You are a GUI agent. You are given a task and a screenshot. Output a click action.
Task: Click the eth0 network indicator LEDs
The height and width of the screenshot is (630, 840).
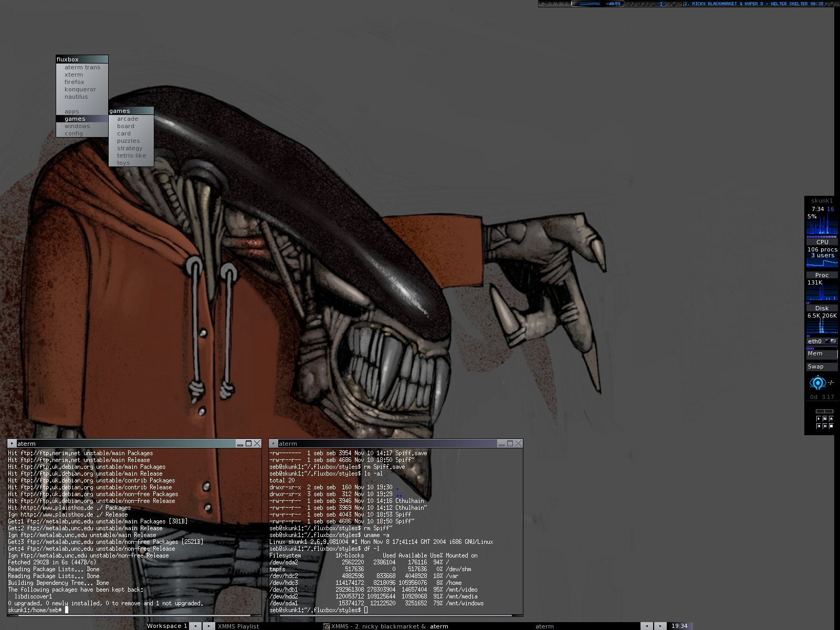831,341
